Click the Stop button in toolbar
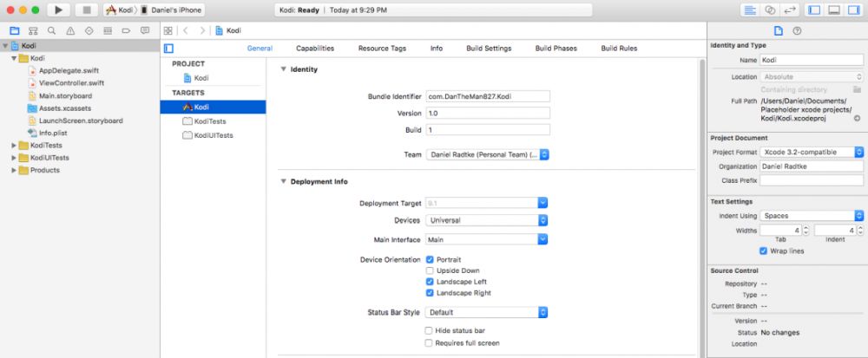The width and height of the screenshot is (868, 358). (x=86, y=10)
